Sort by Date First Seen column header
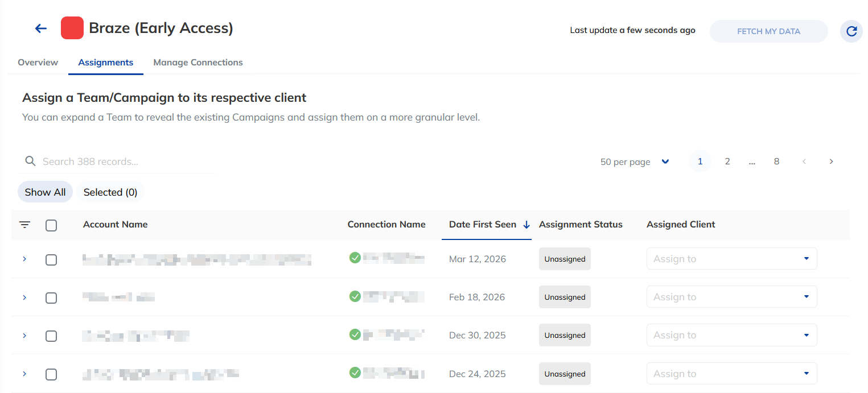 coord(483,225)
